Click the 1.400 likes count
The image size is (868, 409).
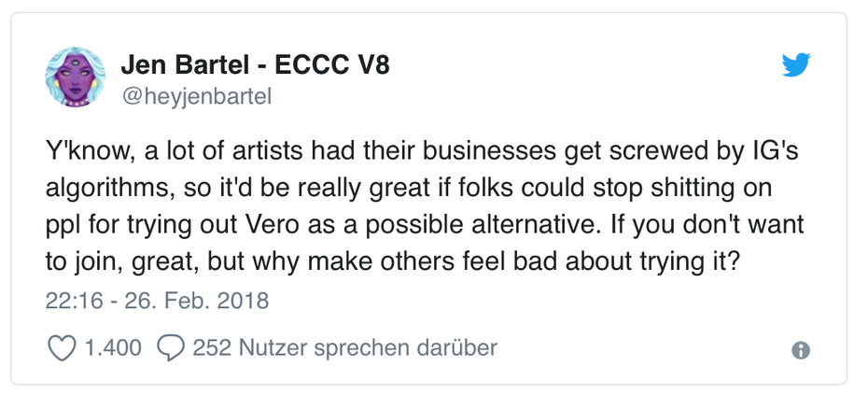click(113, 349)
